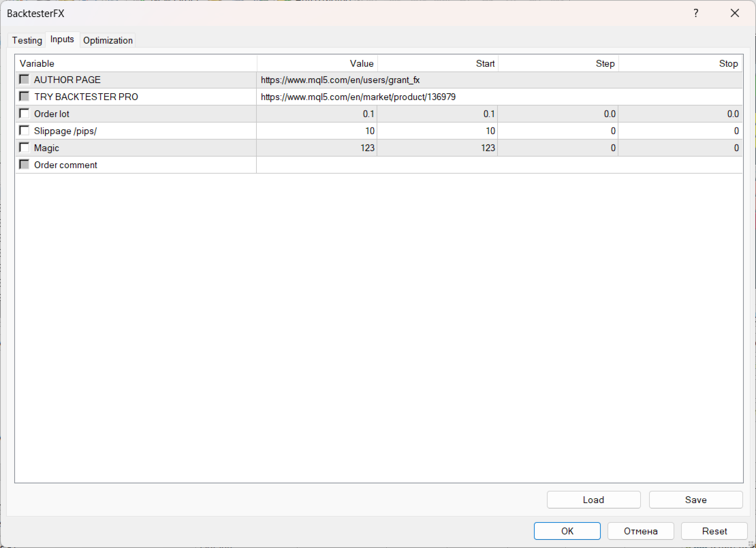756x548 pixels.
Task: Edit the Slippage Value cell
Action: 317,131
